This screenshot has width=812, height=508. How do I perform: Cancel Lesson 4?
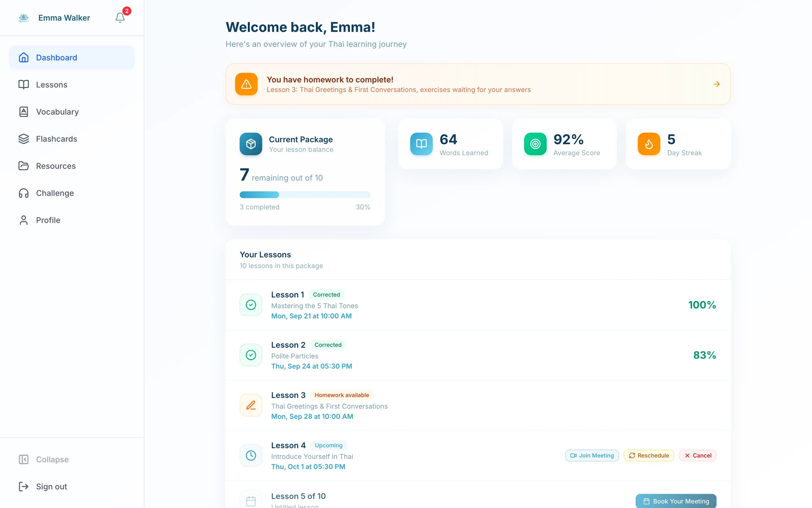pyautogui.click(x=698, y=456)
